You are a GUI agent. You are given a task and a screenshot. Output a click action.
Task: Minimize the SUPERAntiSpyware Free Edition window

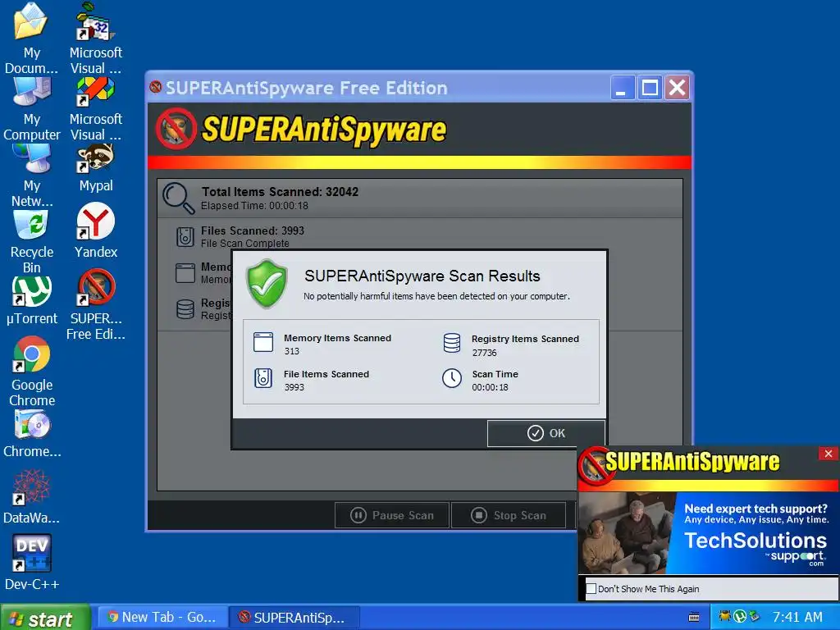[623, 87]
